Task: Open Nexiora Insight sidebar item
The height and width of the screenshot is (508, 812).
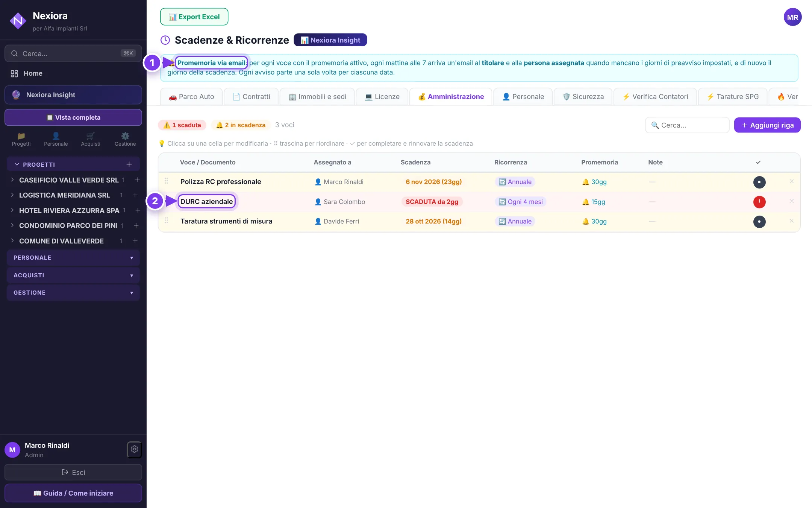Action: tap(73, 95)
